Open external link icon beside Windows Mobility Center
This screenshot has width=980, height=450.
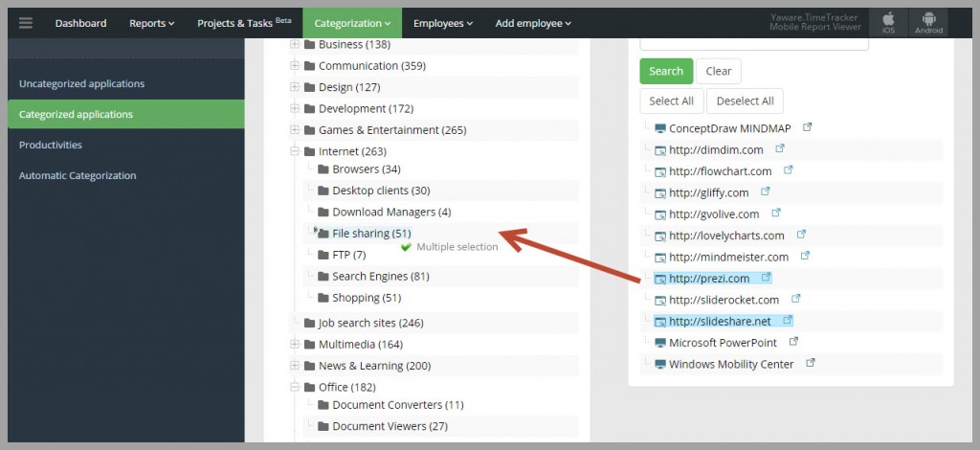click(x=810, y=363)
